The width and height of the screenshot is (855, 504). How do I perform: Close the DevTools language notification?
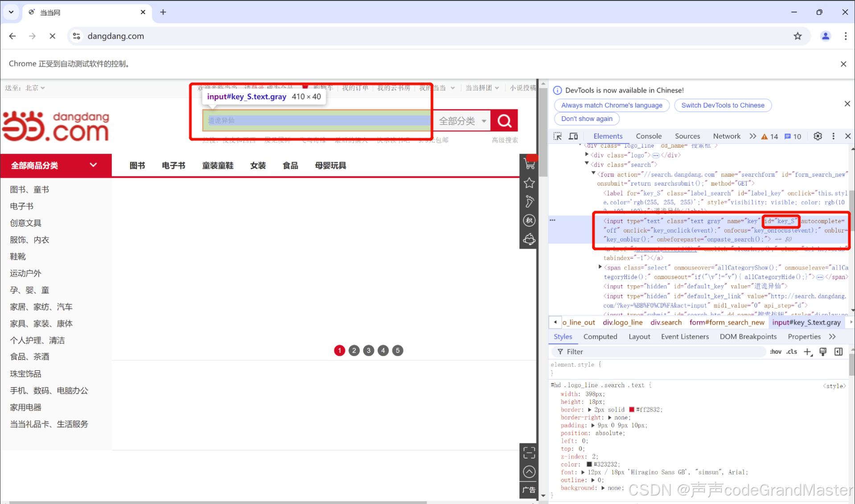(x=847, y=104)
